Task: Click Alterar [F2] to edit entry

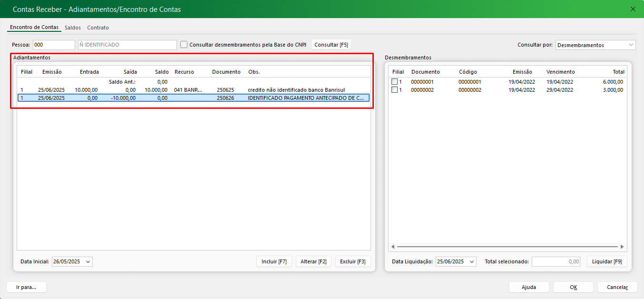Action: (x=313, y=261)
